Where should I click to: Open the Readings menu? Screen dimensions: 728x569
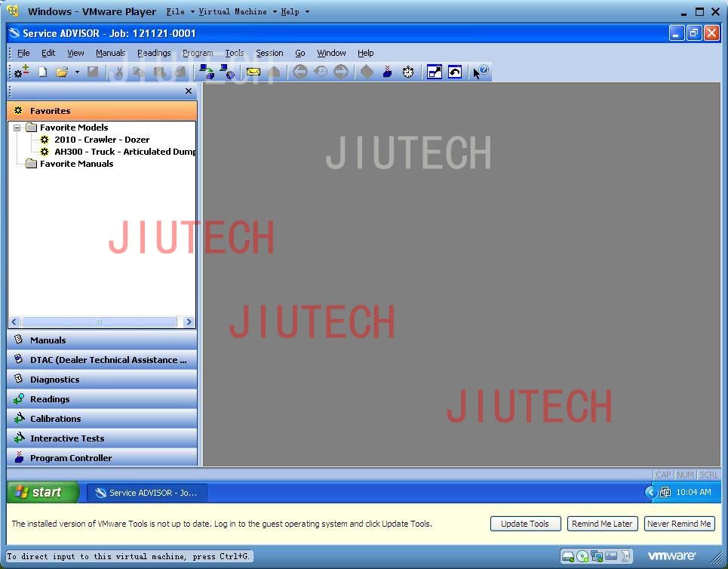click(x=154, y=53)
